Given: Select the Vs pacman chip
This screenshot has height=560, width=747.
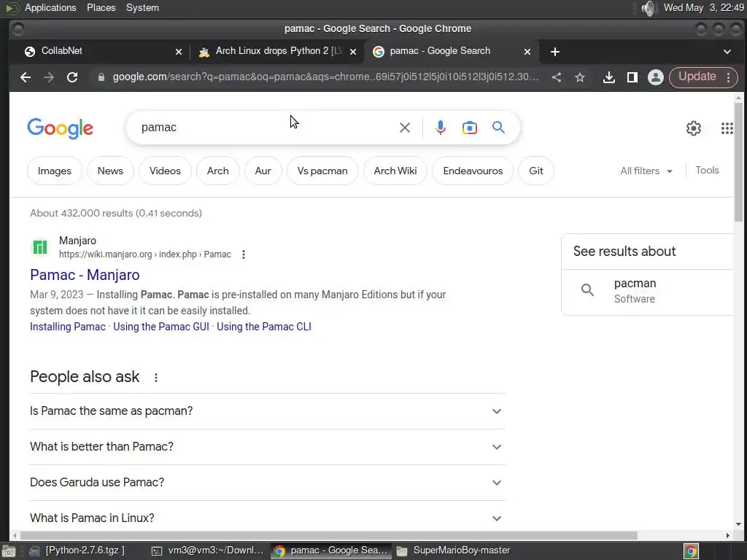Looking at the screenshot, I should click(x=322, y=171).
